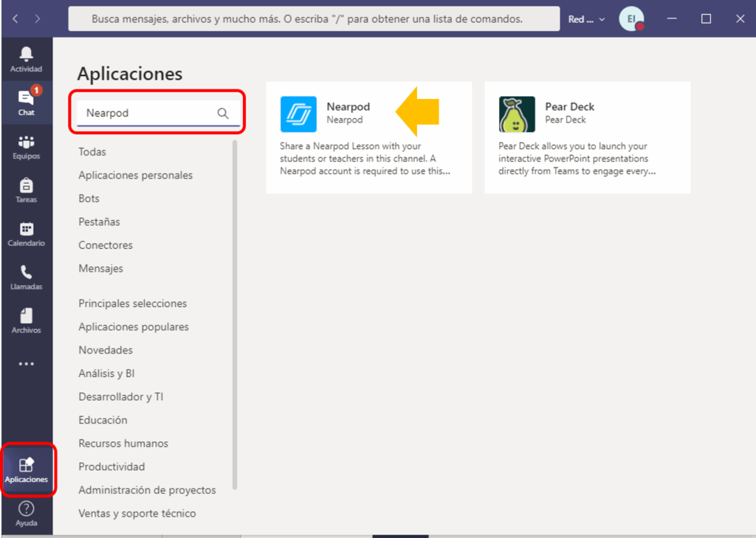Image resolution: width=756 pixels, height=538 pixels.
Task: Select the Bots category
Action: (89, 199)
